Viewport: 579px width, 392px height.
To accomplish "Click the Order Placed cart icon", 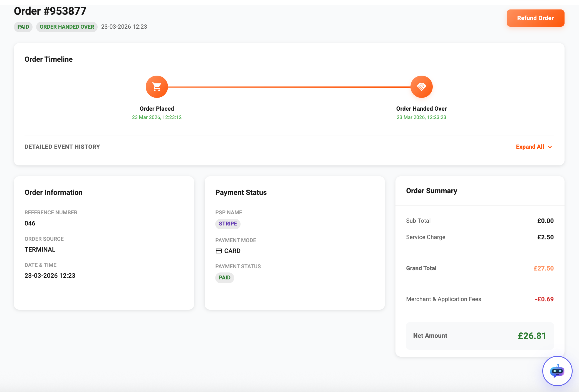I will (157, 87).
